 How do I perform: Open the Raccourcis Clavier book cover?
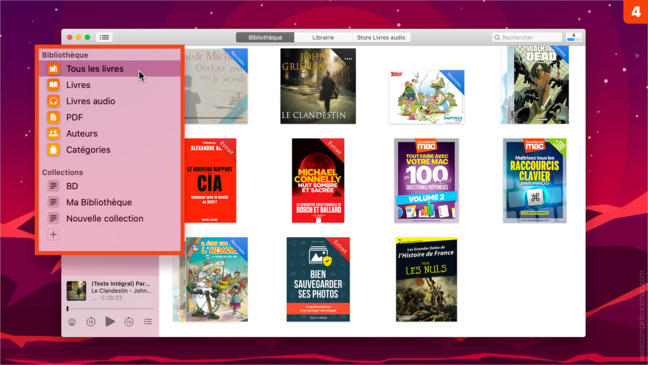tap(534, 181)
